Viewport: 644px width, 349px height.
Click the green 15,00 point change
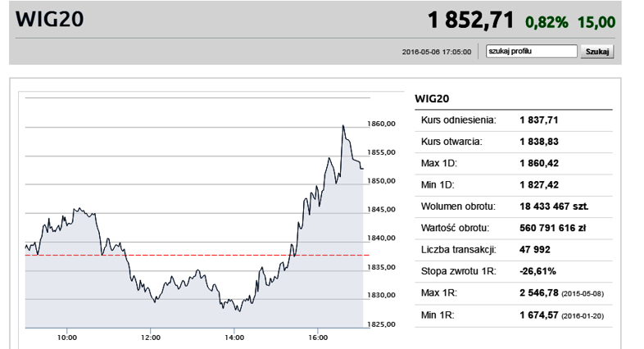click(596, 22)
